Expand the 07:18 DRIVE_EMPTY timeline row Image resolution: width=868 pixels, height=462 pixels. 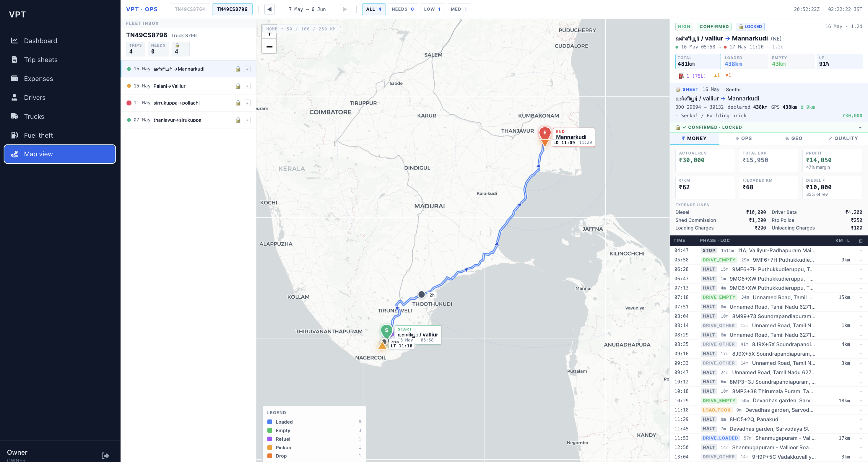click(x=769, y=297)
